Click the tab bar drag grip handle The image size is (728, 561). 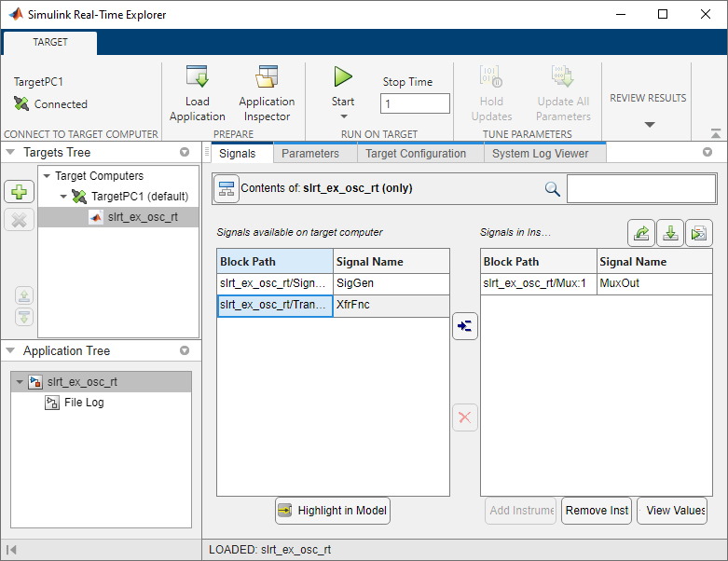click(207, 152)
